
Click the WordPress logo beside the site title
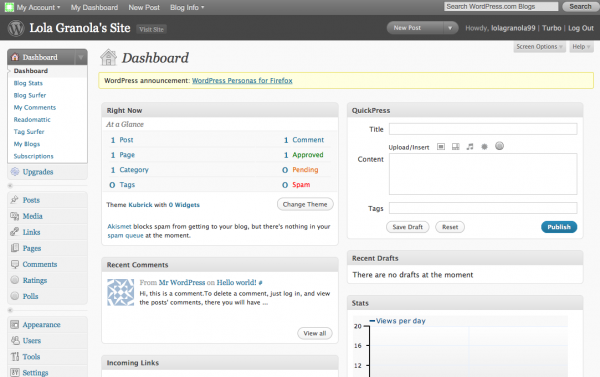click(x=16, y=28)
